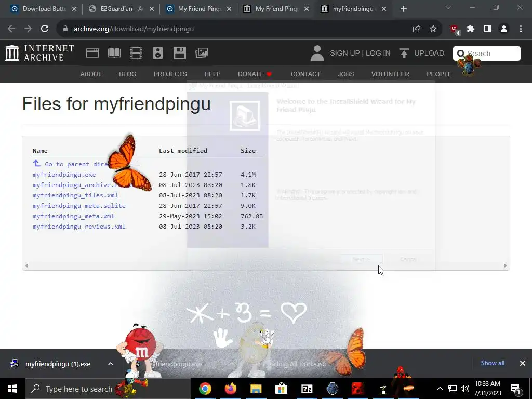Click the user avatar icon beside Sign Up

click(317, 54)
